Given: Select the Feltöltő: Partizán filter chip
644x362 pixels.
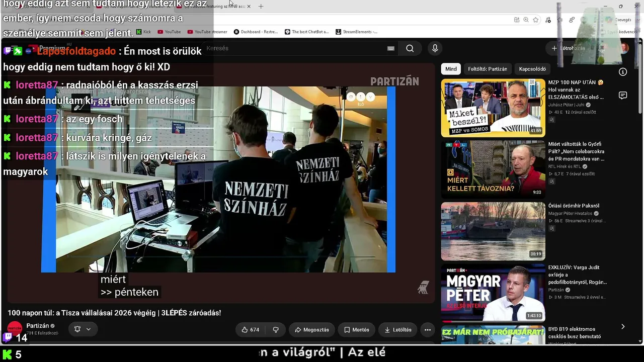Looking at the screenshot, I should point(488,69).
